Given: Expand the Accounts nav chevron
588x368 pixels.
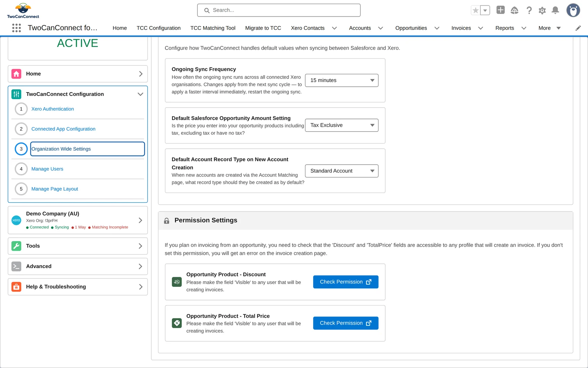Looking at the screenshot, I should pos(381,28).
